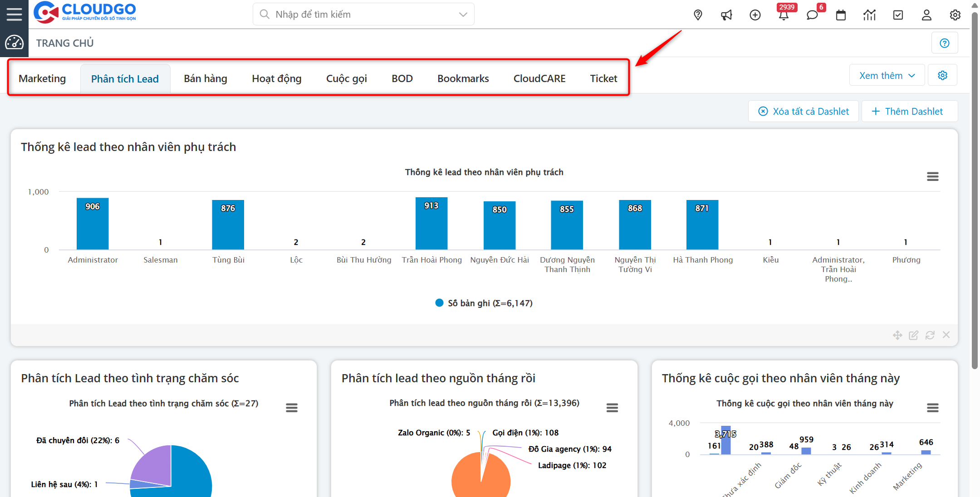Open the megaphone announcements icon

[x=726, y=15]
